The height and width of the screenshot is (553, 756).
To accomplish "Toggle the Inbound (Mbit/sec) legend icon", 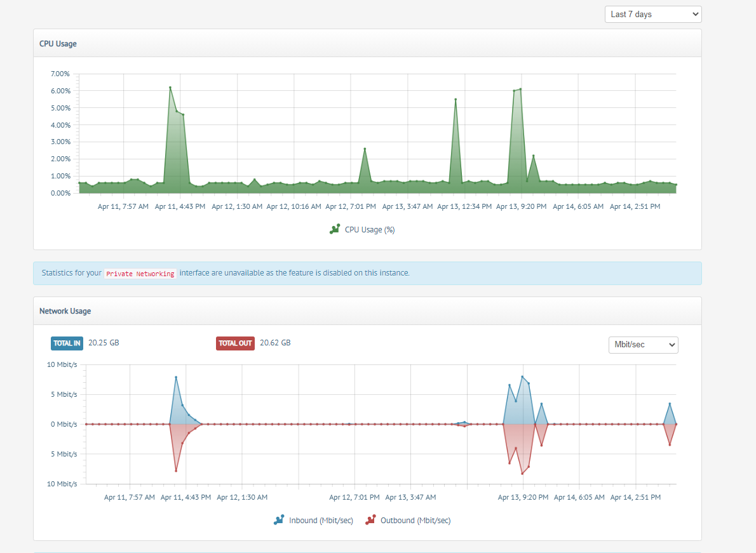I will 279,520.
